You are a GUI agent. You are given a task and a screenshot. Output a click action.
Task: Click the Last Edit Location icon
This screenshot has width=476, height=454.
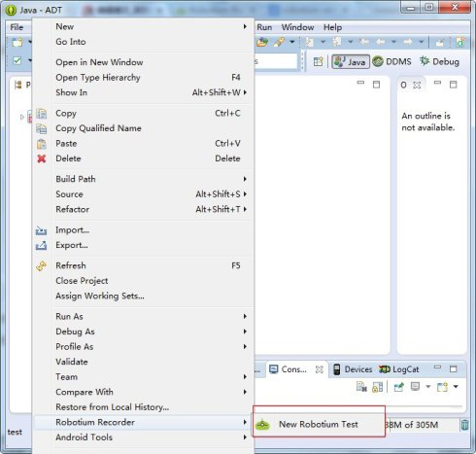pyautogui.click(x=364, y=42)
